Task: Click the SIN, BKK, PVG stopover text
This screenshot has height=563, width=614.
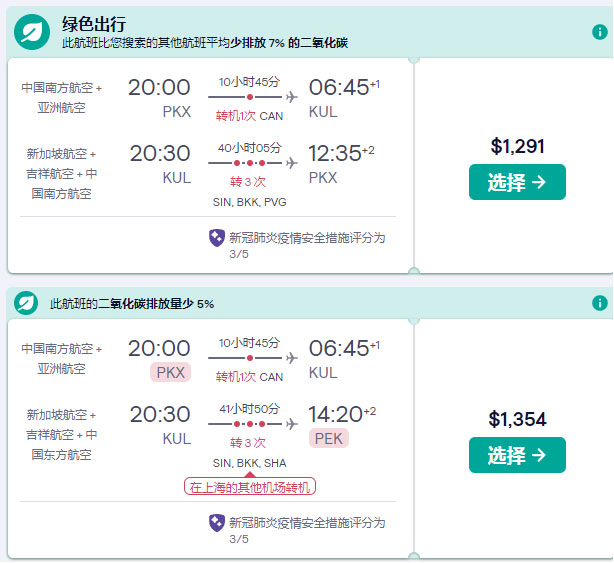Action: (x=249, y=202)
